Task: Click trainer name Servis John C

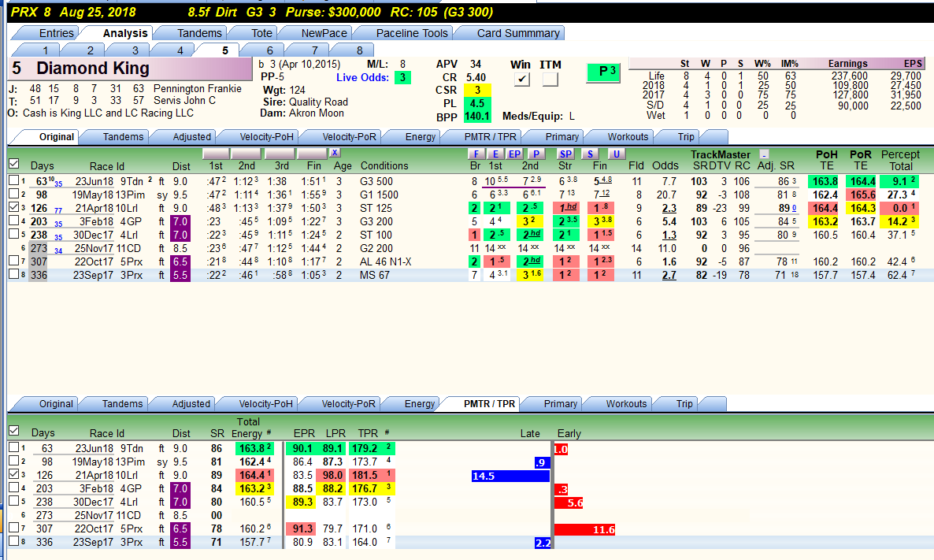Action: [x=184, y=101]
